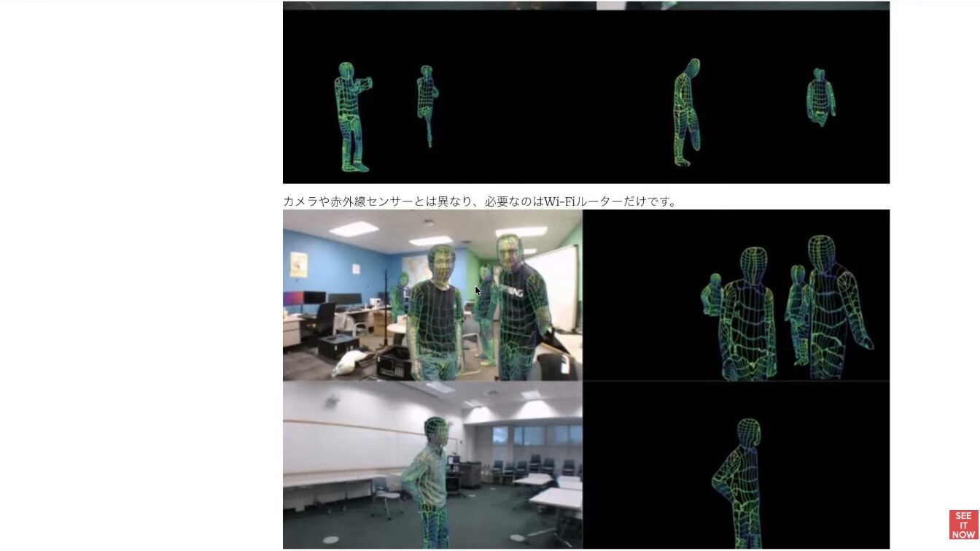Viewport: 980px width, 551px height.
Task: Click the red SEE IT NOW badge
Action: [963, 525]
